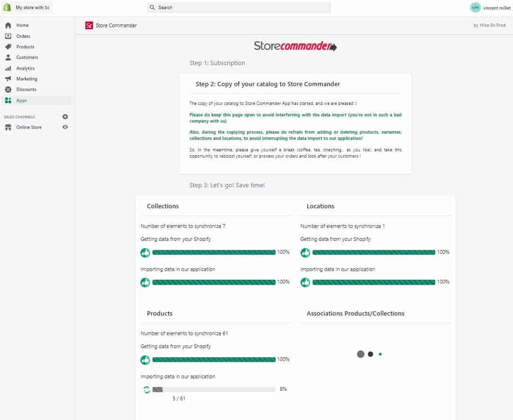The image size is (513, 420).
Task: Click the Collections panel heading
Action: pos(163,206)
